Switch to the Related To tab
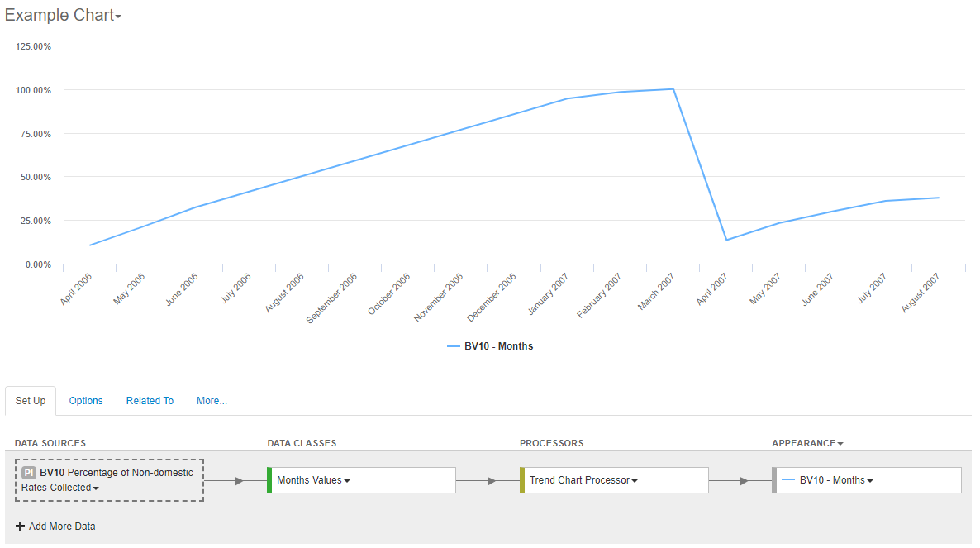980x548 pixels. (150, 400)
